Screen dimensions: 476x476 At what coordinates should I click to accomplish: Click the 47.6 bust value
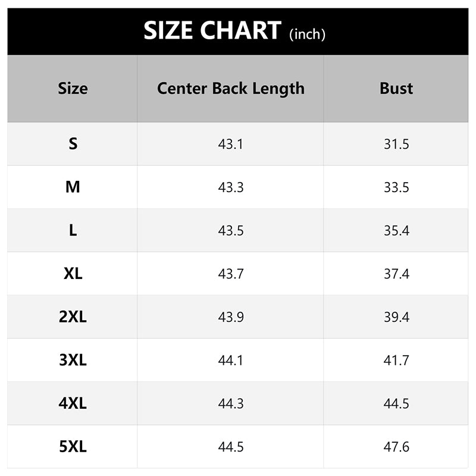pyautogui.click(x=396, y=447)
